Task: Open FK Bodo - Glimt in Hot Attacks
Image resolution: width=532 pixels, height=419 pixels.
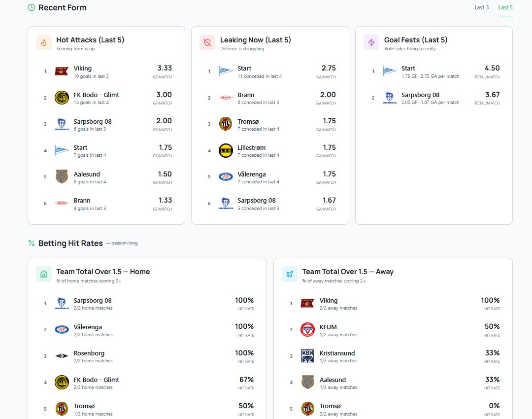Action: pos(97,95)
